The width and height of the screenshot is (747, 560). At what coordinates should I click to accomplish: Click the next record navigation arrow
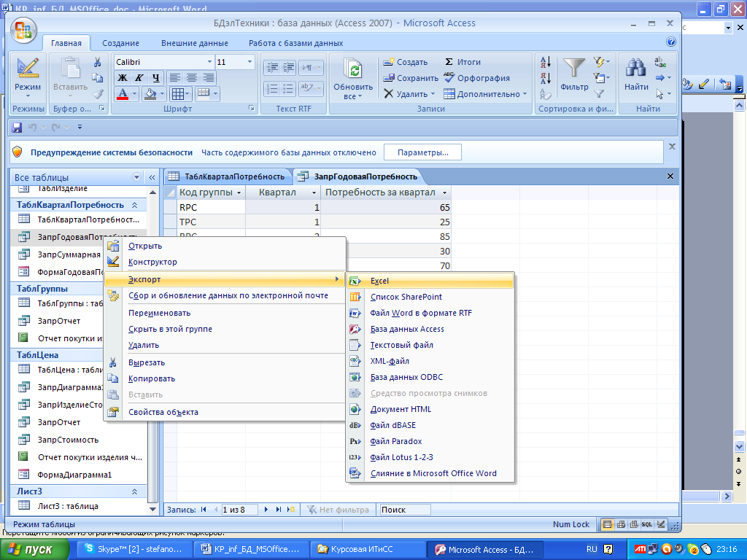click(x=266, y=510)
